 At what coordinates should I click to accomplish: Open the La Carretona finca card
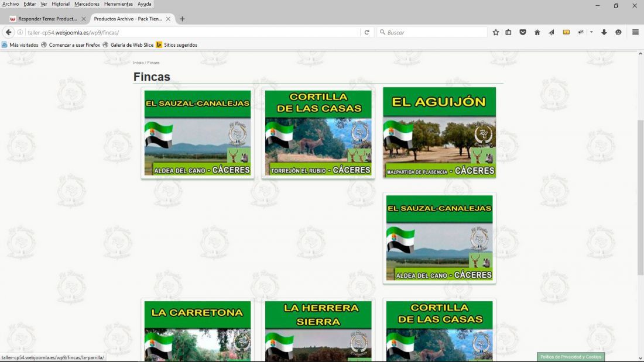click(197, 330)
